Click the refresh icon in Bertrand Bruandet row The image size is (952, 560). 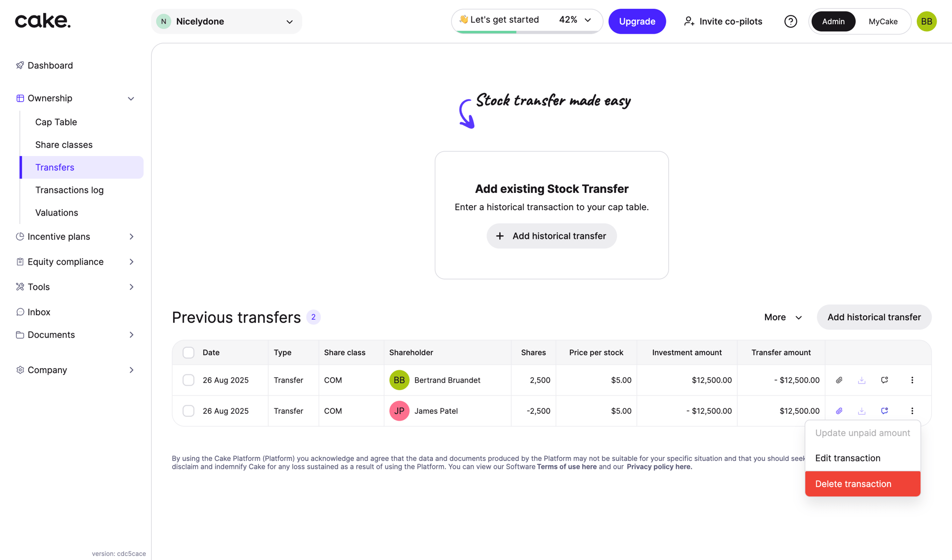click(x=885, y=380)
